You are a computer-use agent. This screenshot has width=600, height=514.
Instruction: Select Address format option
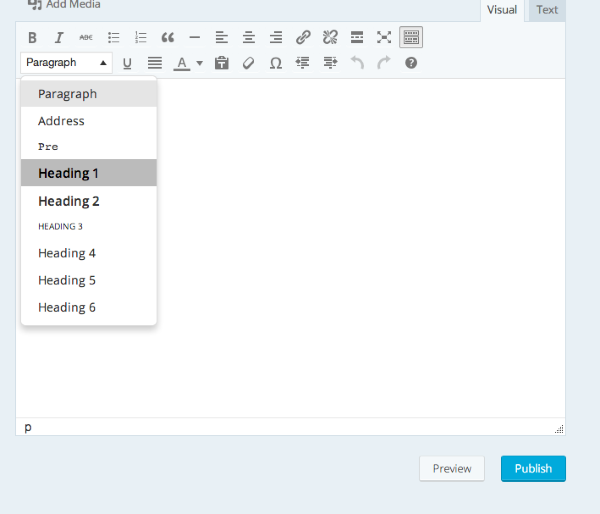coord(89,121)
